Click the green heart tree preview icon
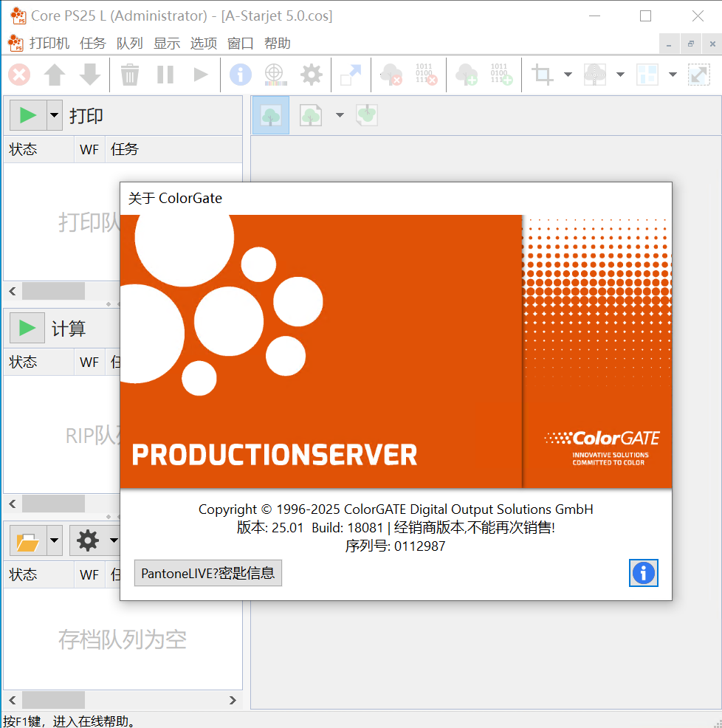The width and height of the screenshot is (722, 728). [x=367, y=115]
